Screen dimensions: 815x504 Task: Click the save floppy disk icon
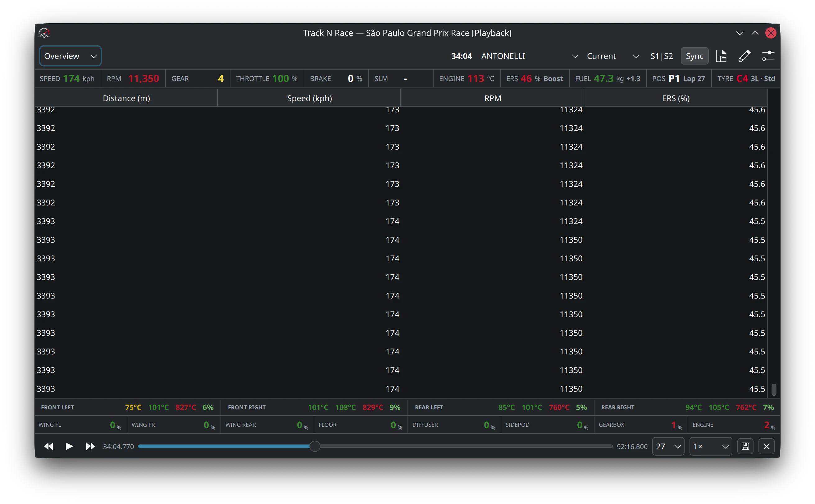click(745, 446)
